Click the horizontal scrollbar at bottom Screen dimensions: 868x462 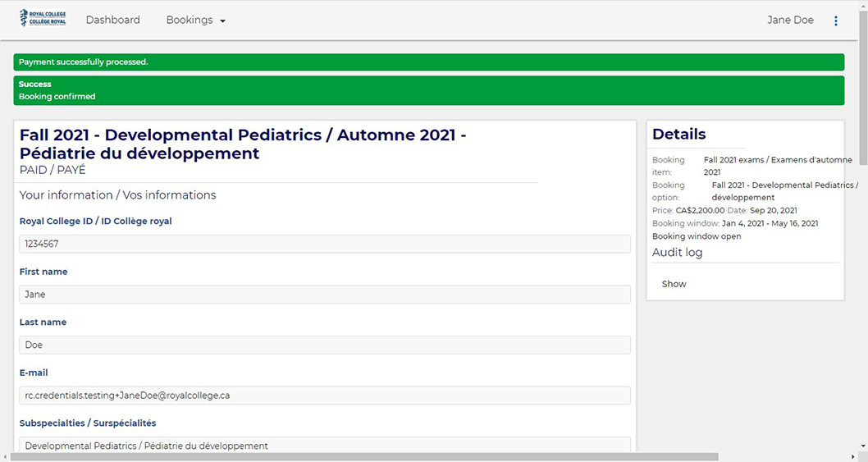[364, 457]
